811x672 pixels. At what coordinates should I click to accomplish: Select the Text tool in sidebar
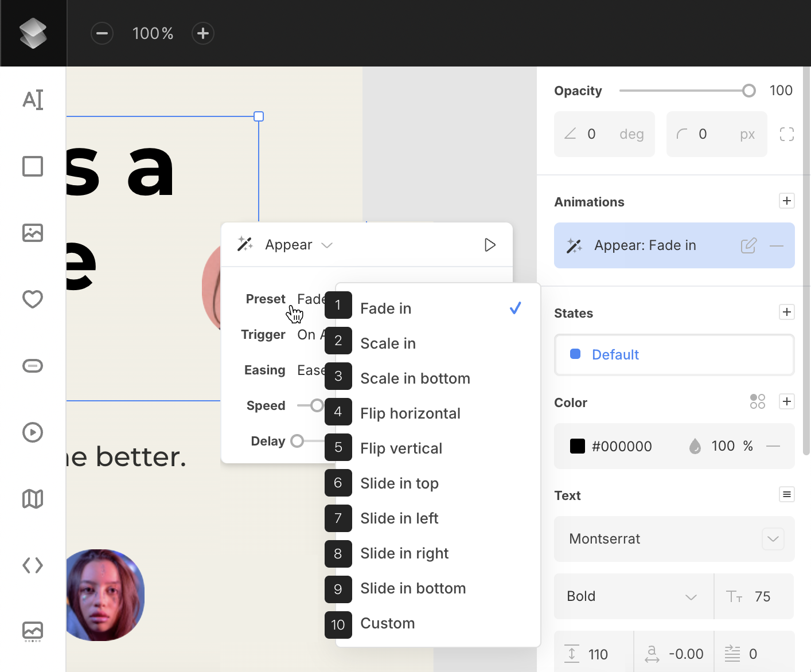(x=33, y=100)
